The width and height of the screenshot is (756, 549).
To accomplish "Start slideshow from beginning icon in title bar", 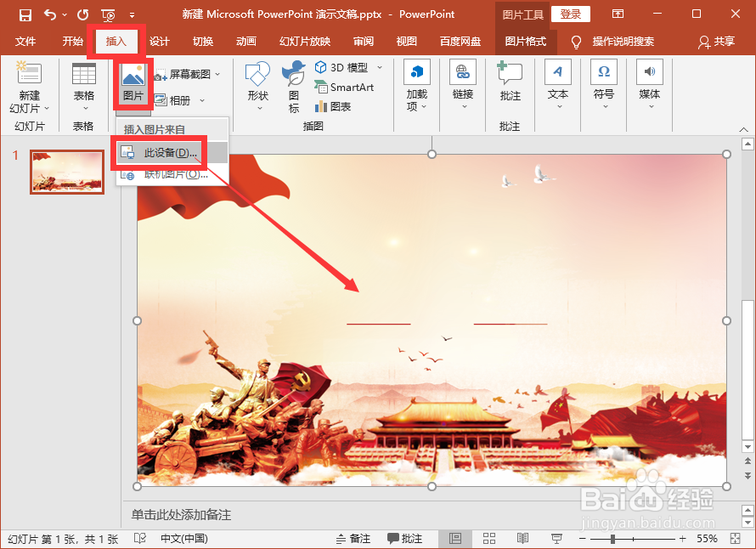I will (x=109, y=15).
